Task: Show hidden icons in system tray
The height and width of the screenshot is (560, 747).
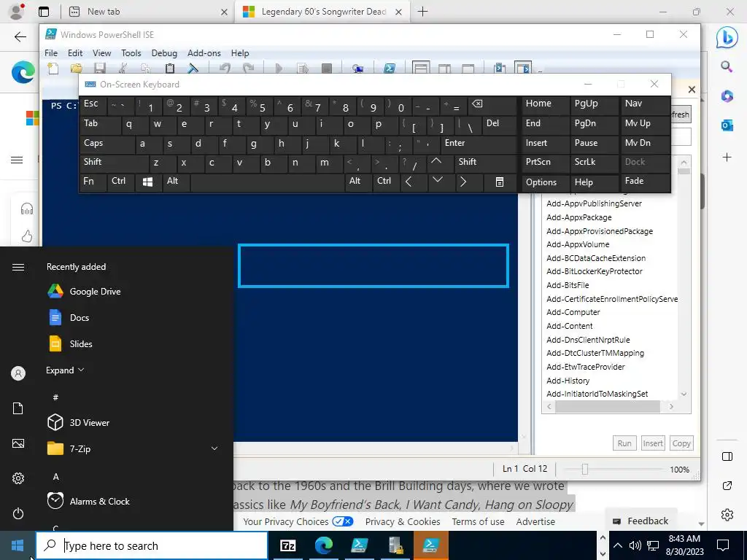Action: point(617,545)
